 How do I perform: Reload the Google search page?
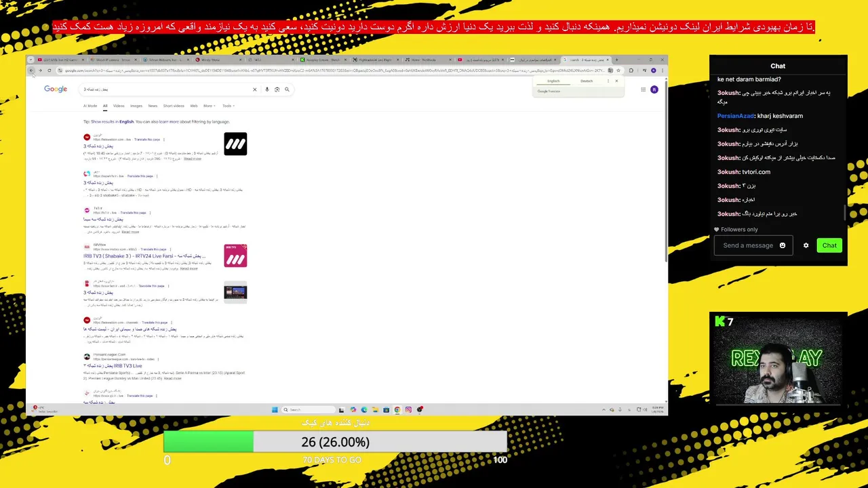(49, 70)
